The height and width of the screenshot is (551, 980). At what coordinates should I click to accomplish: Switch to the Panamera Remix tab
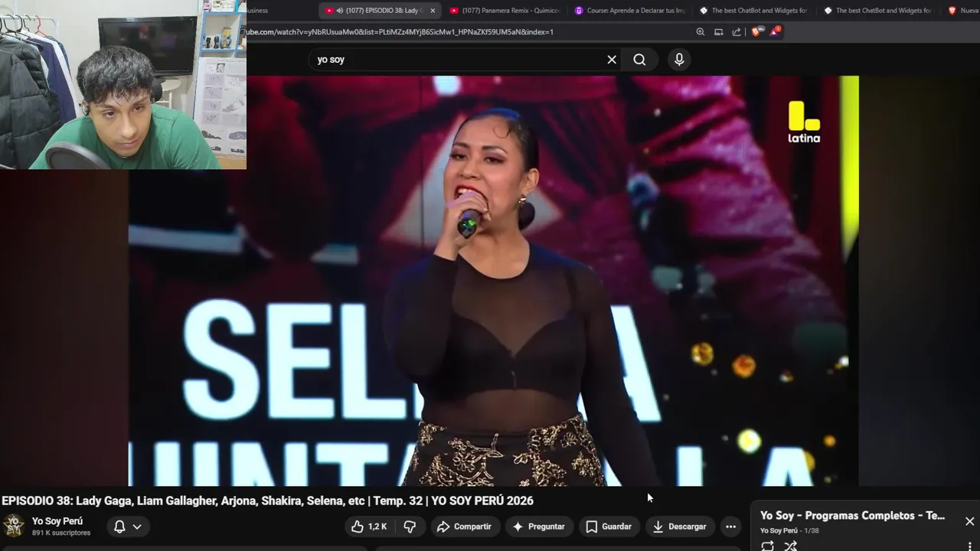coord(505,11)
